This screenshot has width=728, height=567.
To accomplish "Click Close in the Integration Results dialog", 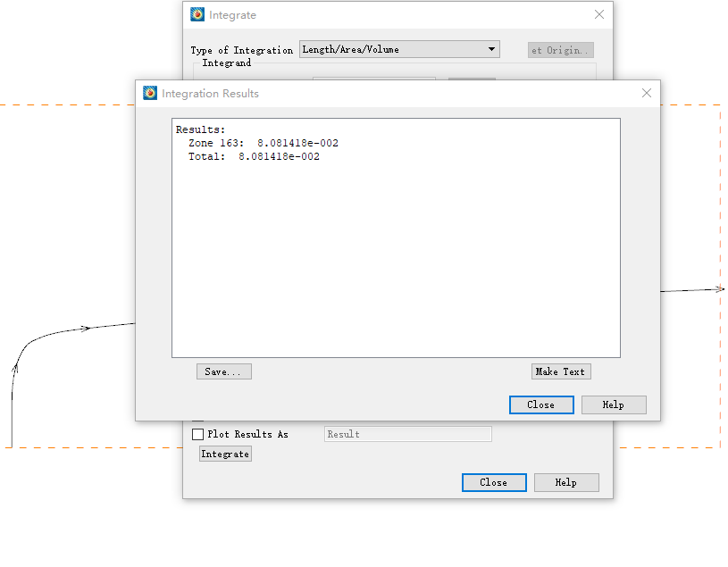I will [541, 404].
